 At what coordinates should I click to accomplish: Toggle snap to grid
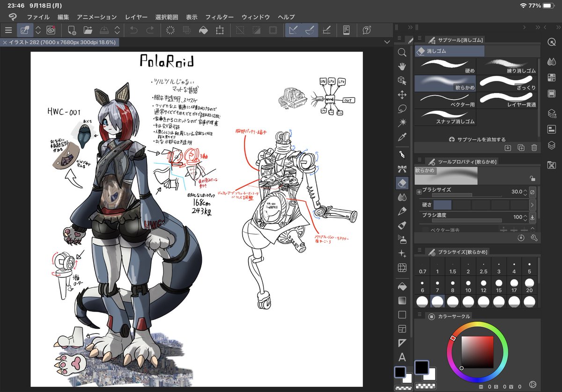click(x=327, y=30)
